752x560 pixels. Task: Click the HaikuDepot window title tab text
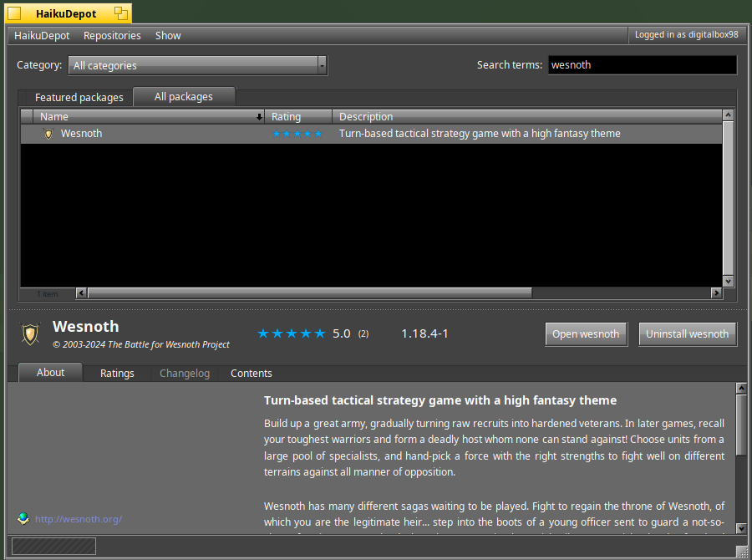(66, 14)
